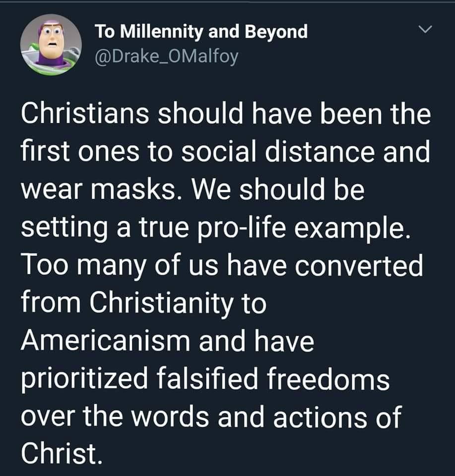Image resolution: width=455 pixels, height=476 pixels.
Task: Click the word 'Christians' starting the tweet
Action: click(x=85, y=114)
